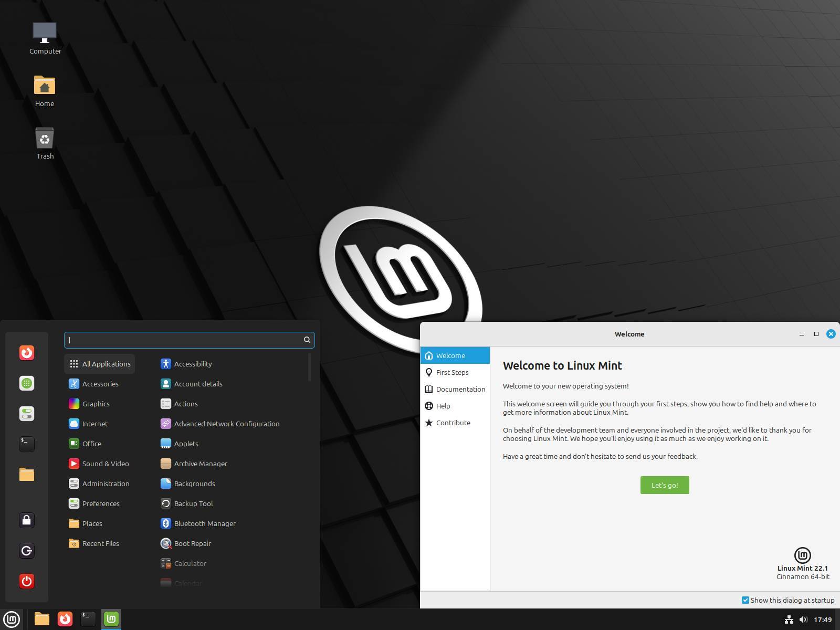This screenshot has height=630, width=840.
Task: Open Backup Tool application
Action: [187, 503]
